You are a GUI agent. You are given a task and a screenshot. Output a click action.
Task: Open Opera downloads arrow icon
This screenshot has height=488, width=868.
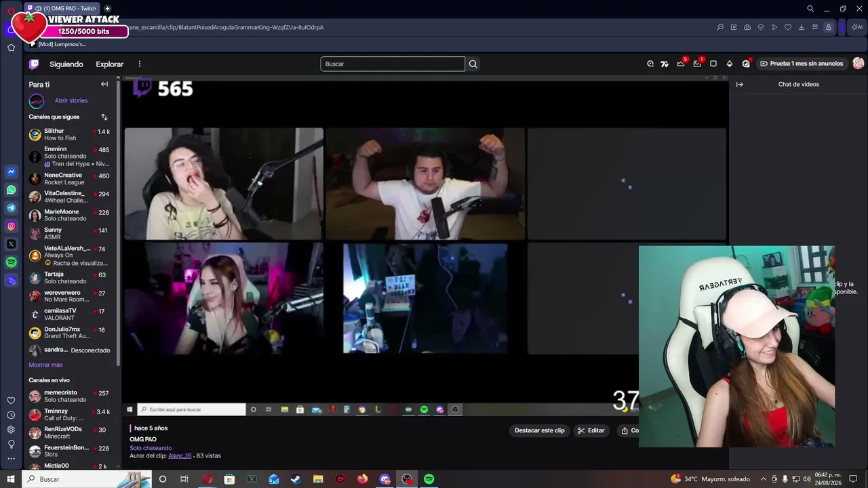pos(802,27)
